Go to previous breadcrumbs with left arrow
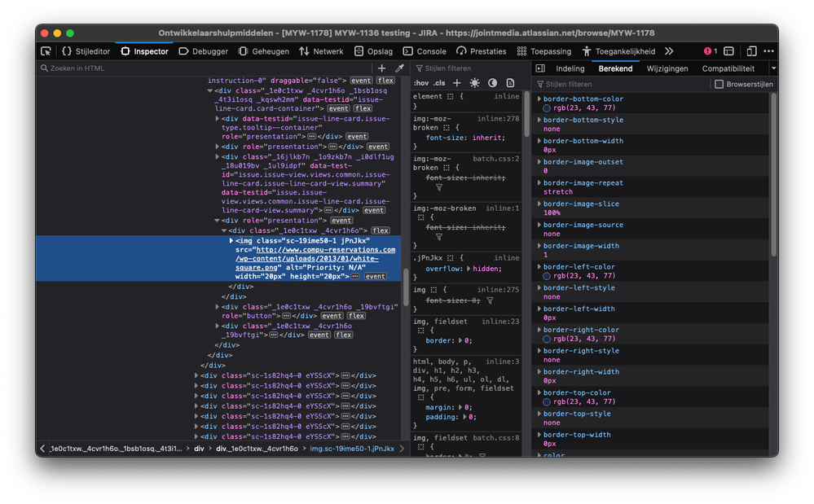 click(x=42, y=449)
